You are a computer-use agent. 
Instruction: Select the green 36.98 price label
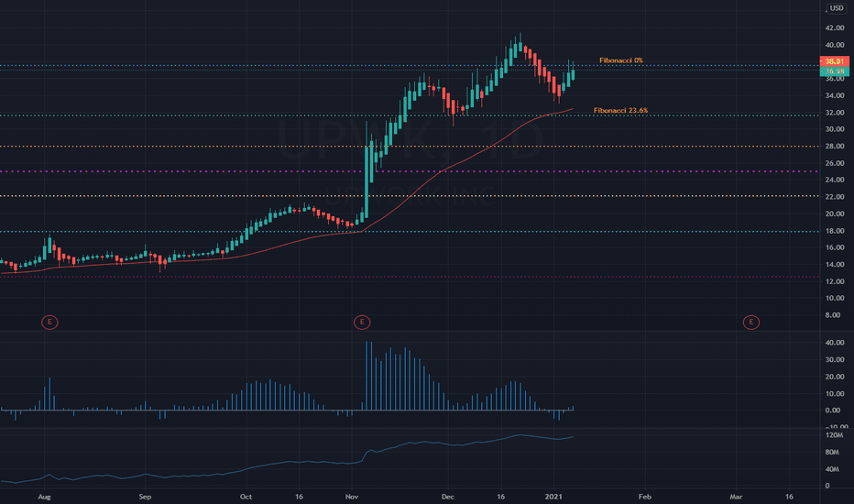(x=834, y=71)
